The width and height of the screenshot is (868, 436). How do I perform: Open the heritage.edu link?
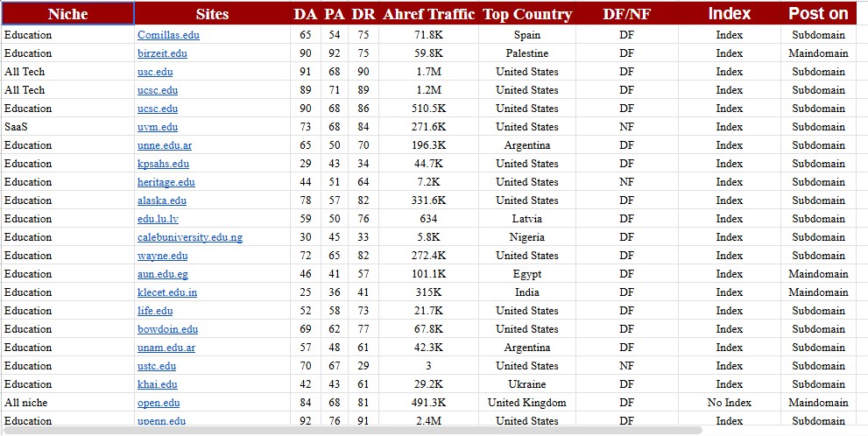[166, 181]
